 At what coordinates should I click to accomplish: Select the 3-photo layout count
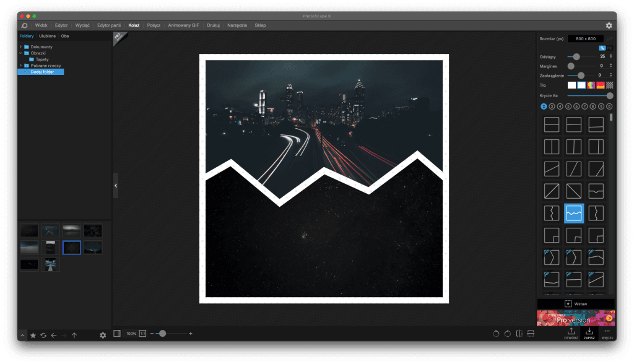552,106
